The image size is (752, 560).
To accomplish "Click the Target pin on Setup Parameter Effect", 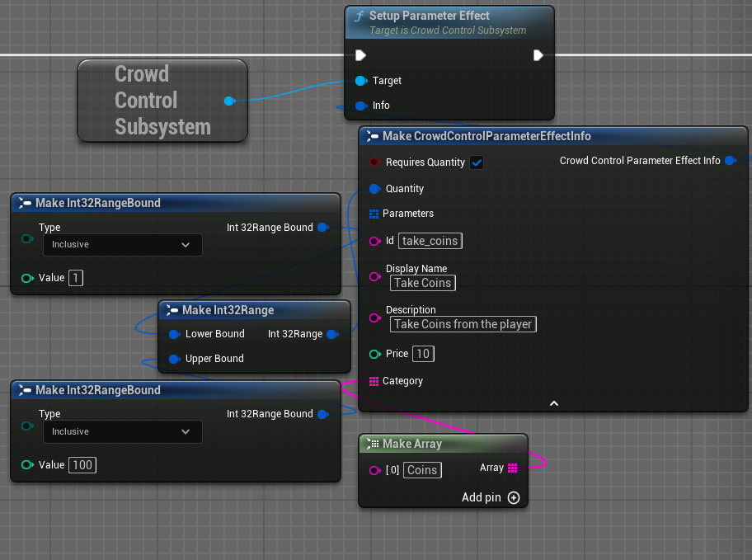I will click(x=361, y=81).
